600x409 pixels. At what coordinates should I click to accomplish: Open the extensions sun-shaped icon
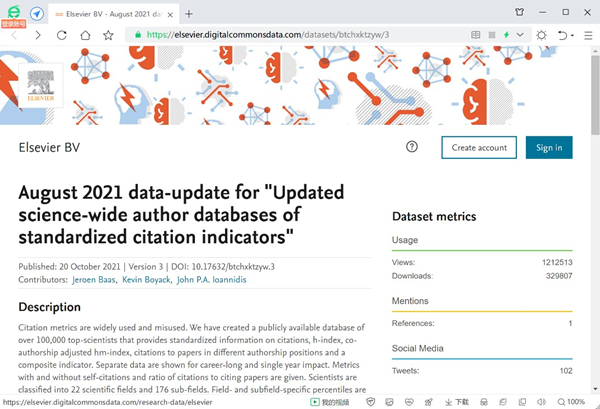tap(541, 35)
